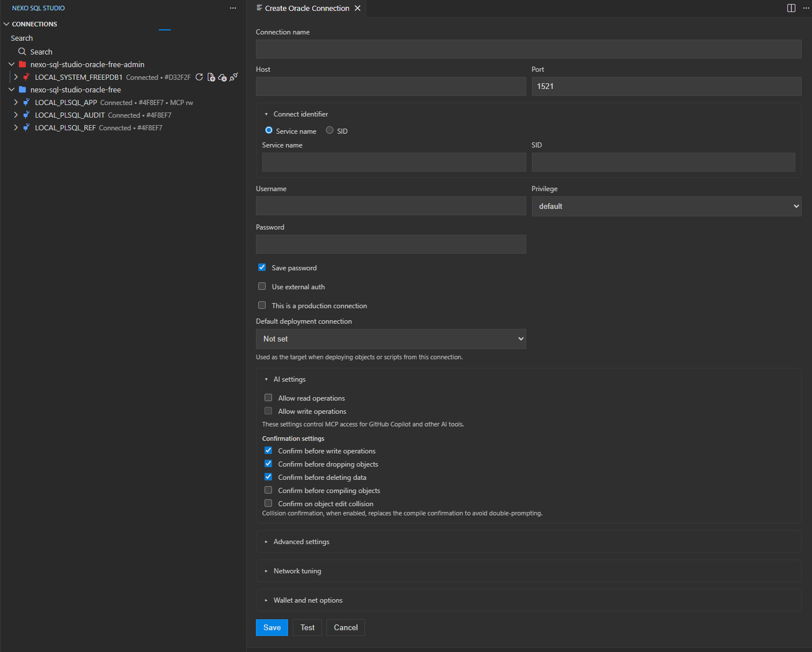Uncheck the Save password checkbox

262,267
